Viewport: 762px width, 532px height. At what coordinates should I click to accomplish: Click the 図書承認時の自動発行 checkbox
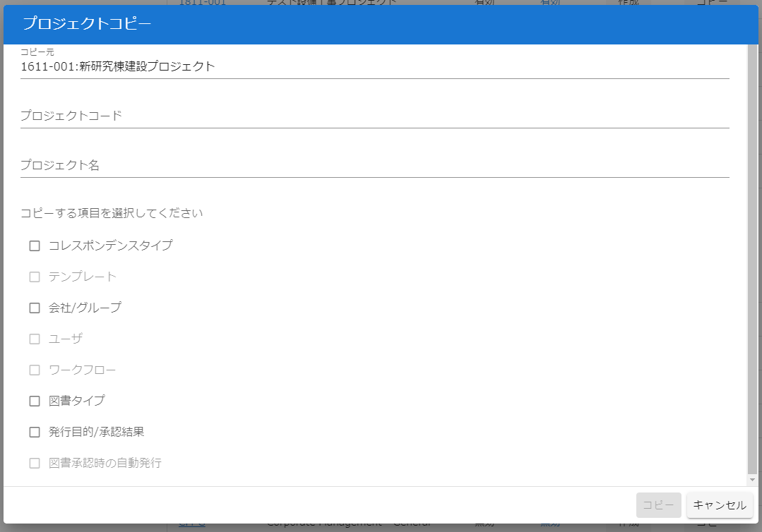click(x=35, y=463)
